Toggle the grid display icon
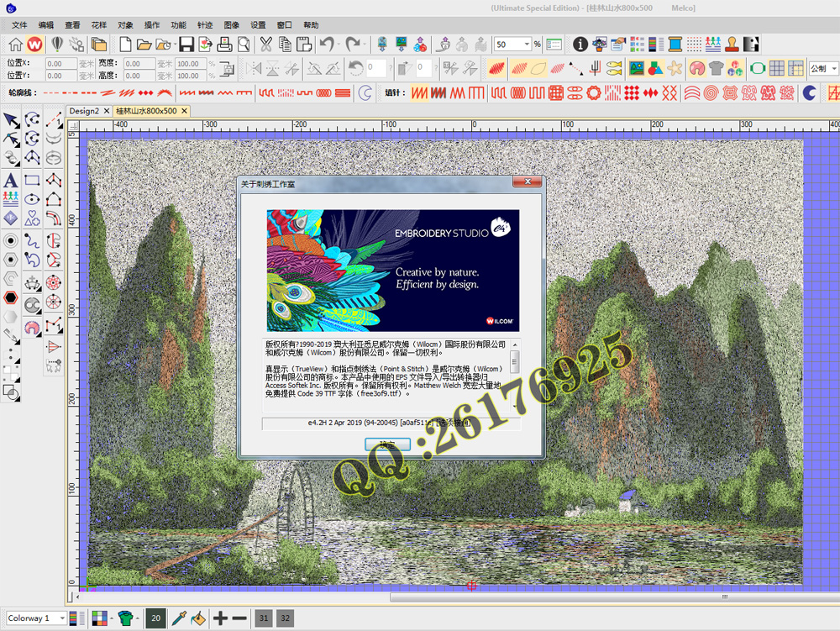 (x=776, y=69)
